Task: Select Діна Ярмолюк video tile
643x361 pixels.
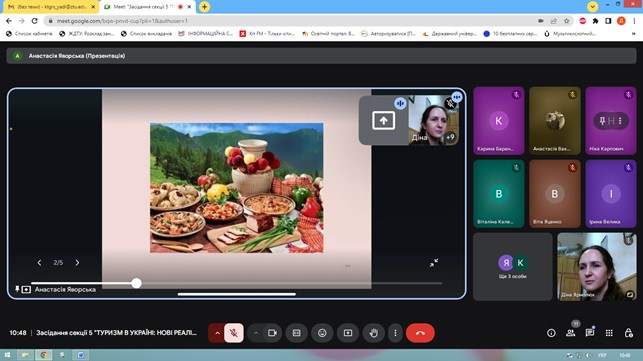Action: pyautogui.click(x=597, y=267)
